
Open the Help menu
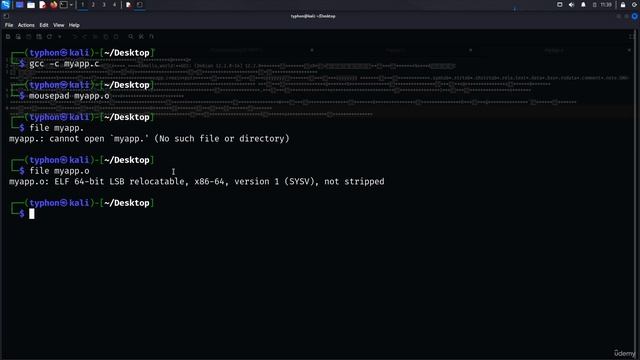point(74,25)
